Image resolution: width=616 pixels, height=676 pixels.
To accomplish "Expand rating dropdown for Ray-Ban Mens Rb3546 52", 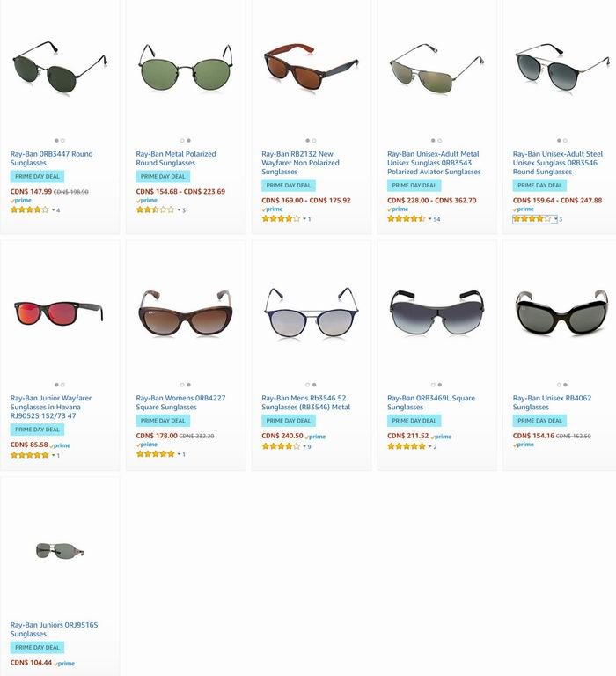I will click(x=303, y=447).
